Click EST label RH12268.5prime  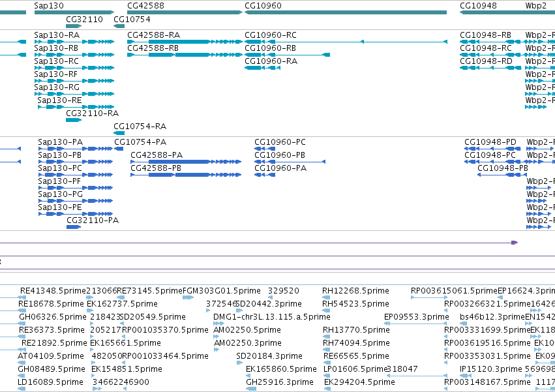[355, 291]
